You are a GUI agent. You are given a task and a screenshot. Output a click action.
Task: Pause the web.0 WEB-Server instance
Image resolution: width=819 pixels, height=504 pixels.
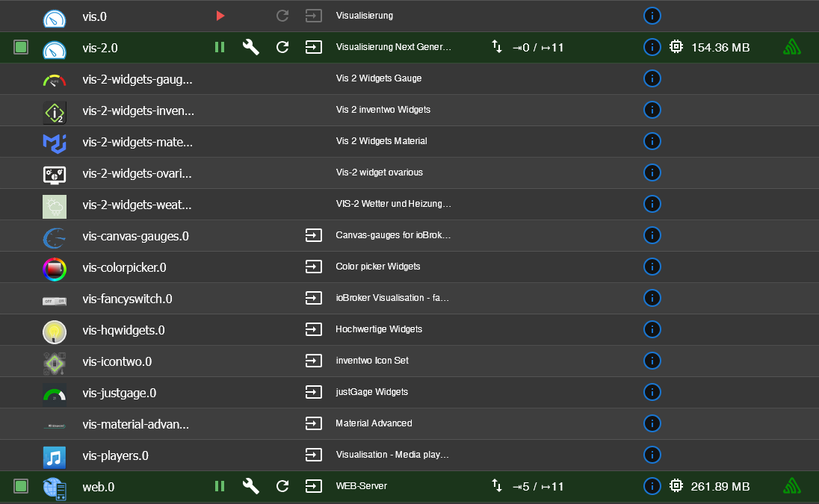[220, 485]
